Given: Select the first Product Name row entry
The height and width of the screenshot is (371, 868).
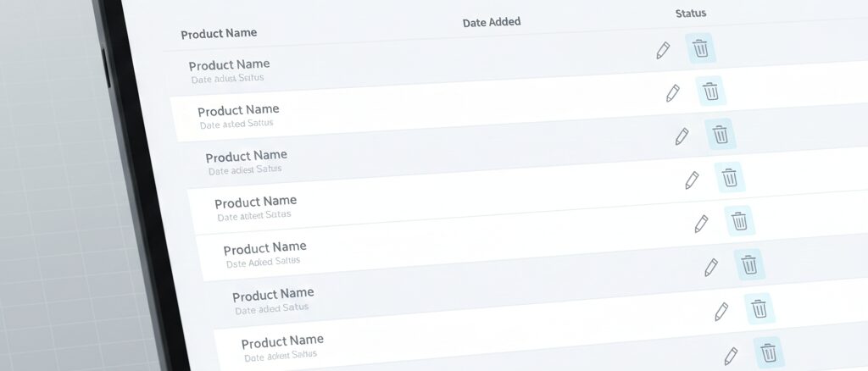Looking at the screenshot, I should 229,65.
